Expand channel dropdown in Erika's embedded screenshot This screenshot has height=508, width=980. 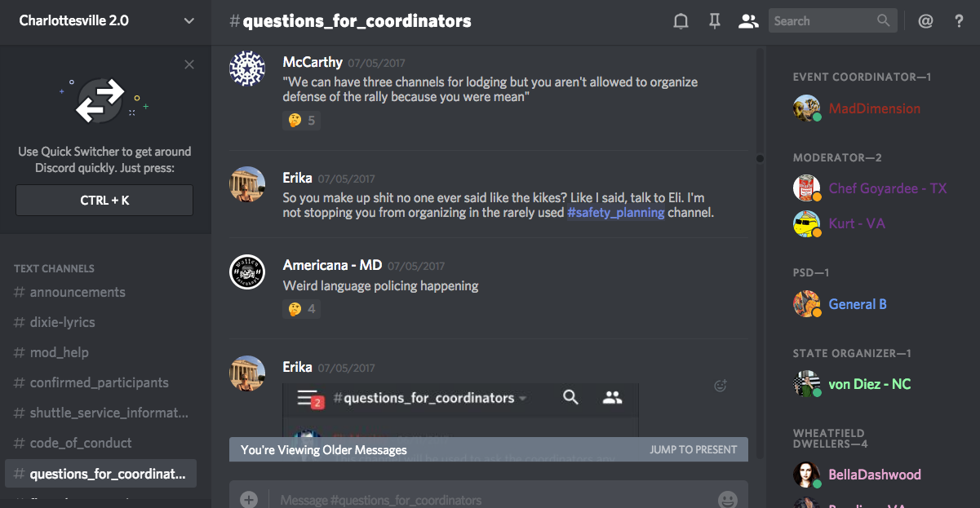(x=522, y=399)
